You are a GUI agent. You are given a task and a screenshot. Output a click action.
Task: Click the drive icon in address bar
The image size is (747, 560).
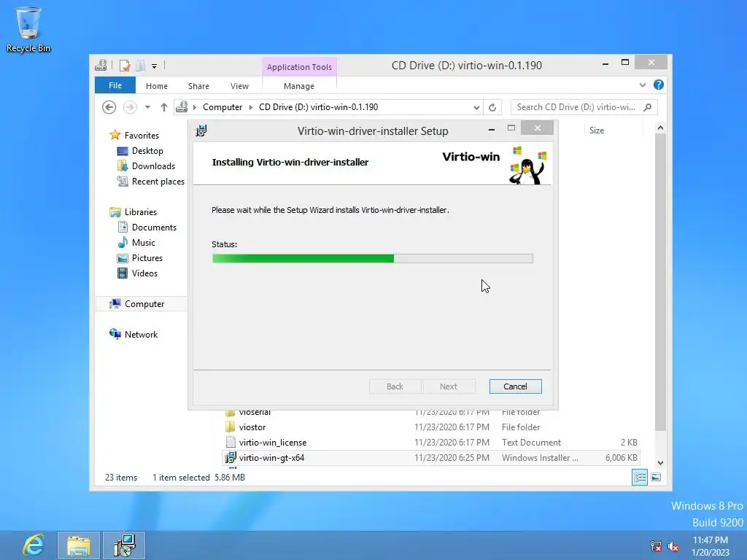click(182, 107)
